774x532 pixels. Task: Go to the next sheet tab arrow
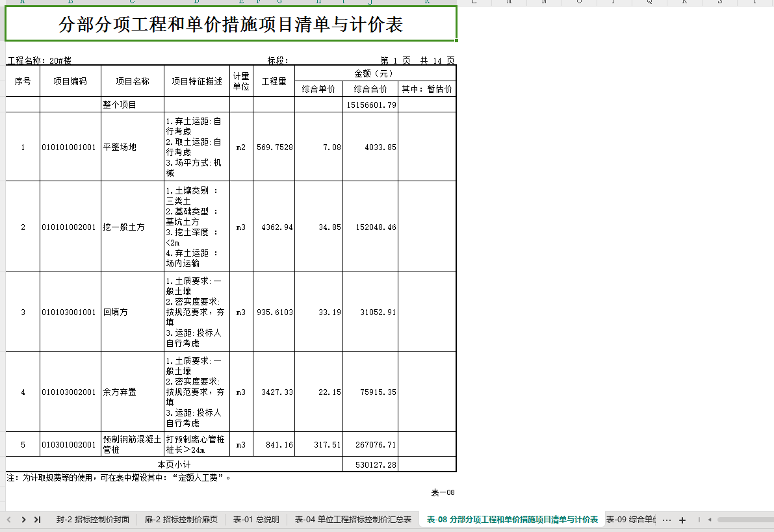(x=23, y=520)
